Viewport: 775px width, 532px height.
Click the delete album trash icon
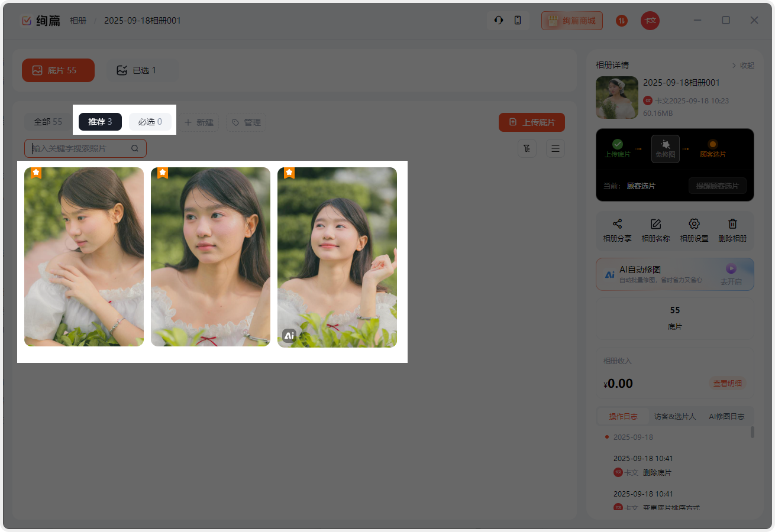(x=732, y=224)
